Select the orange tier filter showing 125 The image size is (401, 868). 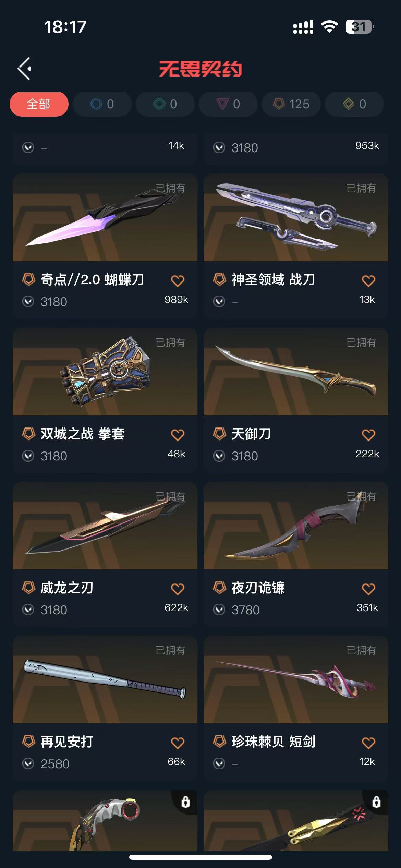(291, 104)
